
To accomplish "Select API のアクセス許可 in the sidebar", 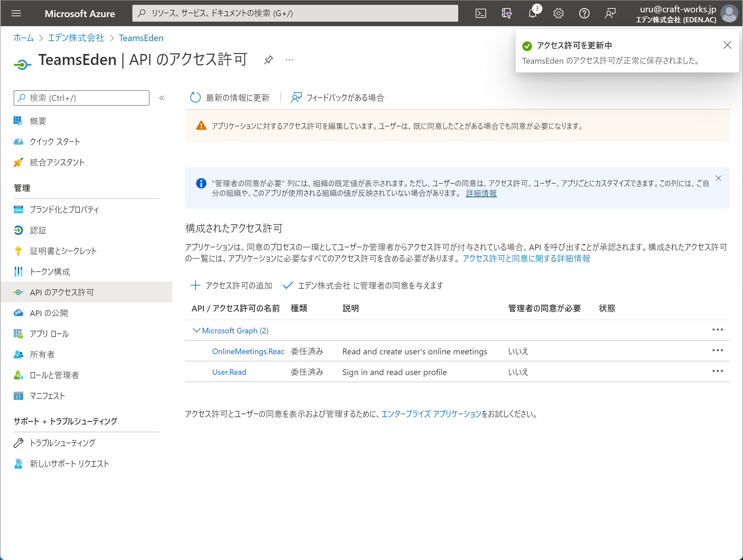I will 86,292.
